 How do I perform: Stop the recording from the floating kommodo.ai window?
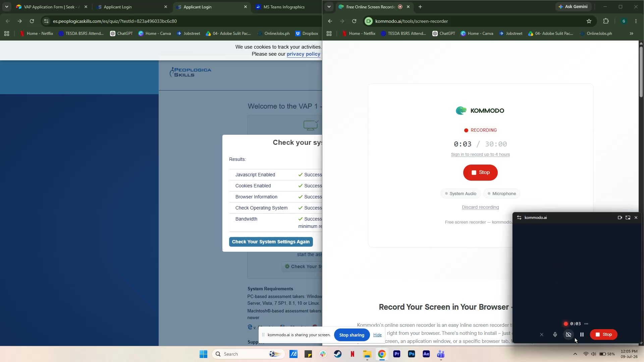[604, 335]
